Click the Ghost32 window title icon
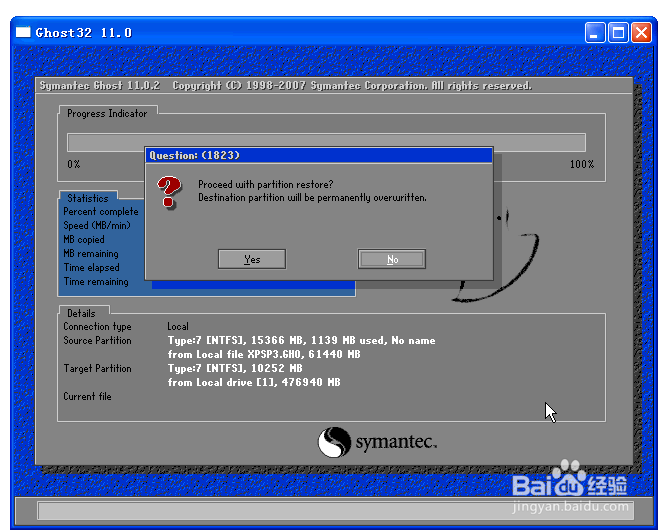The width and height of the screenshot is (668, 530). point(23,32)
